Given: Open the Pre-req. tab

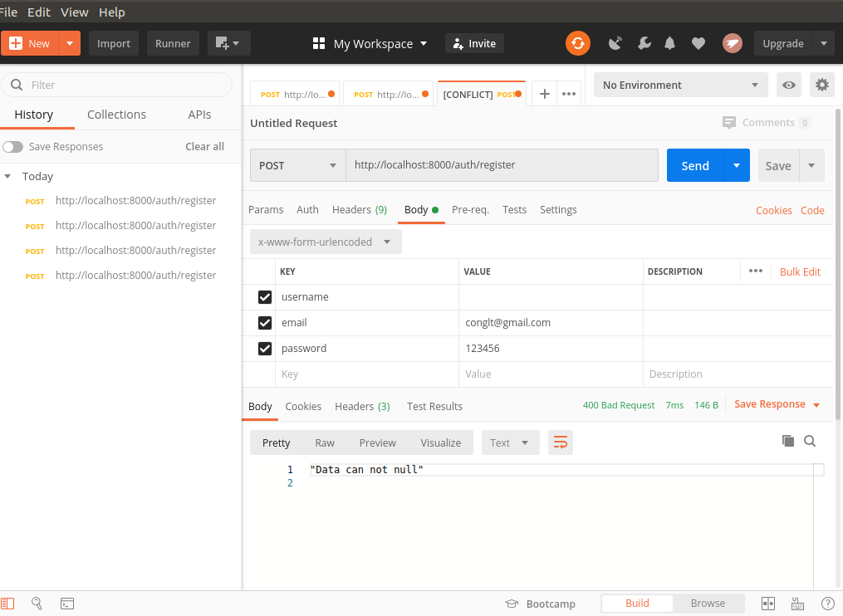Looking at the screenshot, I should 470,210.
